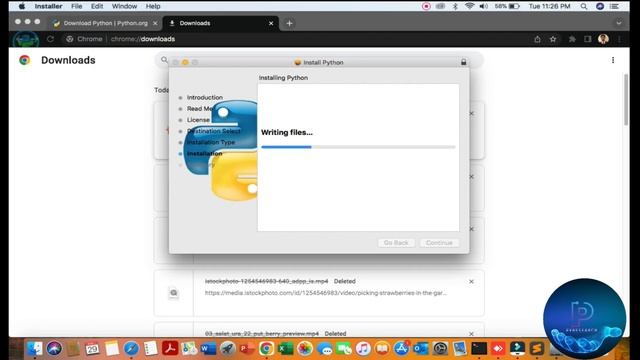Open PowerPoint from the dock
The image size is (640, 360).
coord(247,349)
